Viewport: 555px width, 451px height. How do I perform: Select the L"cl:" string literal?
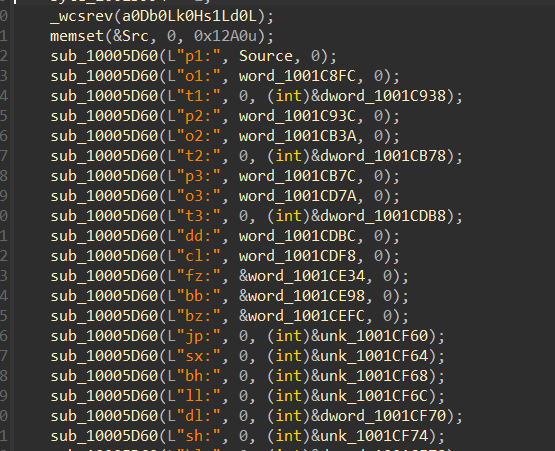(x=194, y=256)
